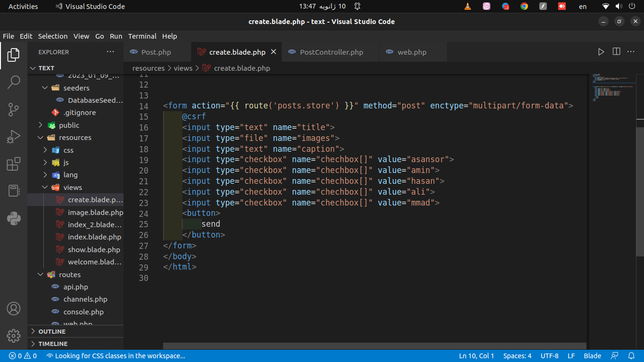The image size is (644, 362).
Task: Change language mode Blade
Action: click(x=593, y=356)
